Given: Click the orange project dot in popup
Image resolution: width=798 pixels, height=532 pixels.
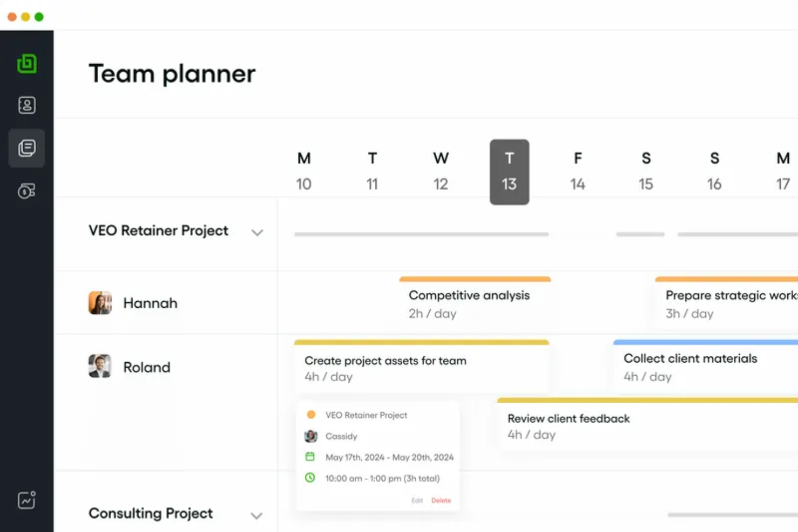Looking at the screenshot, I should [311, 414].
